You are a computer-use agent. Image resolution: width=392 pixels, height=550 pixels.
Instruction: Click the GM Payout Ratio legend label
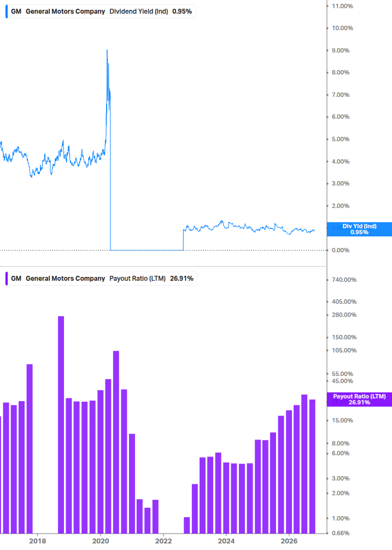coord(102,279)
